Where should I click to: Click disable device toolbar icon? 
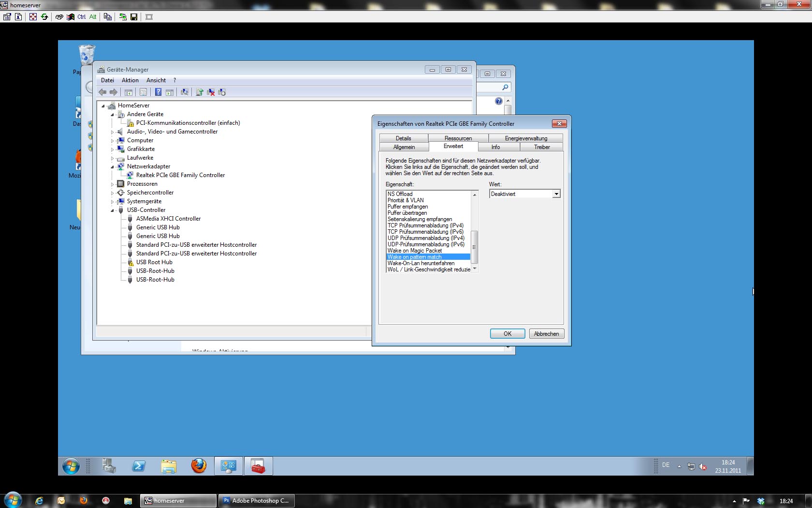222,92
